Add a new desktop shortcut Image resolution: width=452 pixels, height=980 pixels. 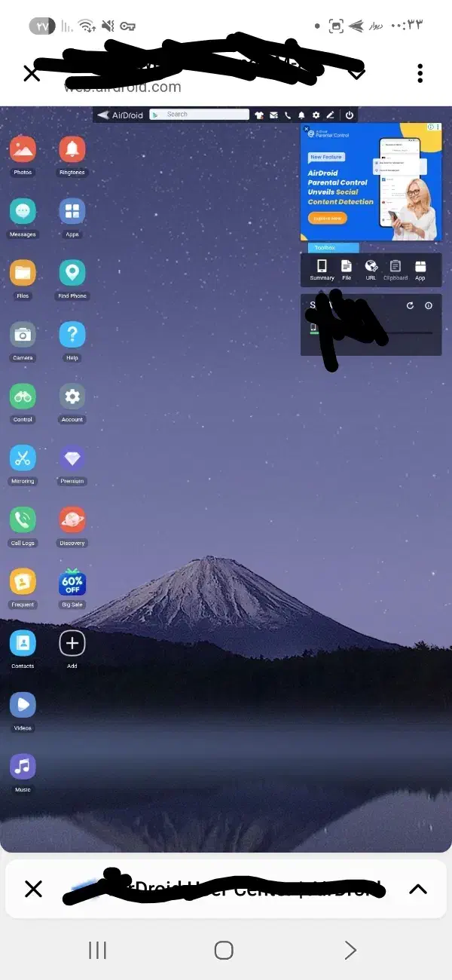pos(72,643)
